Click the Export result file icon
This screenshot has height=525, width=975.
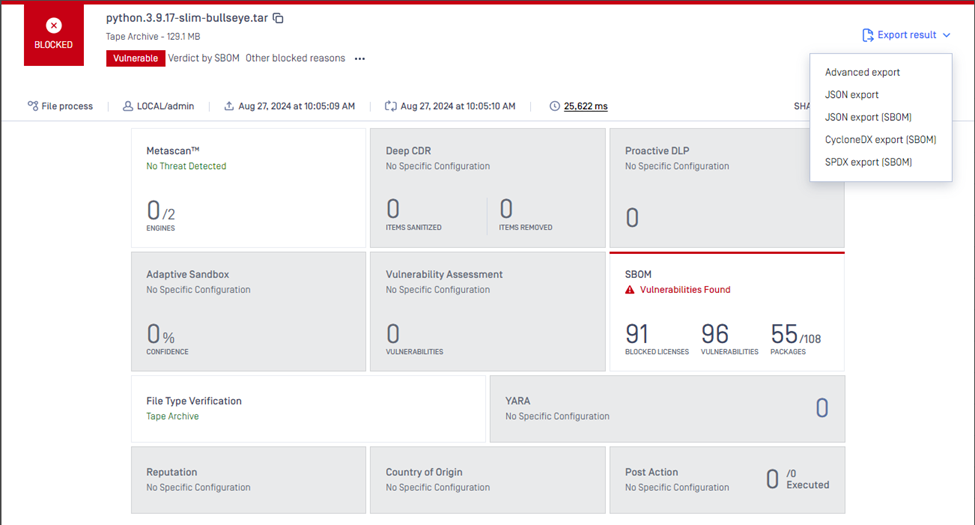(867, 35)
